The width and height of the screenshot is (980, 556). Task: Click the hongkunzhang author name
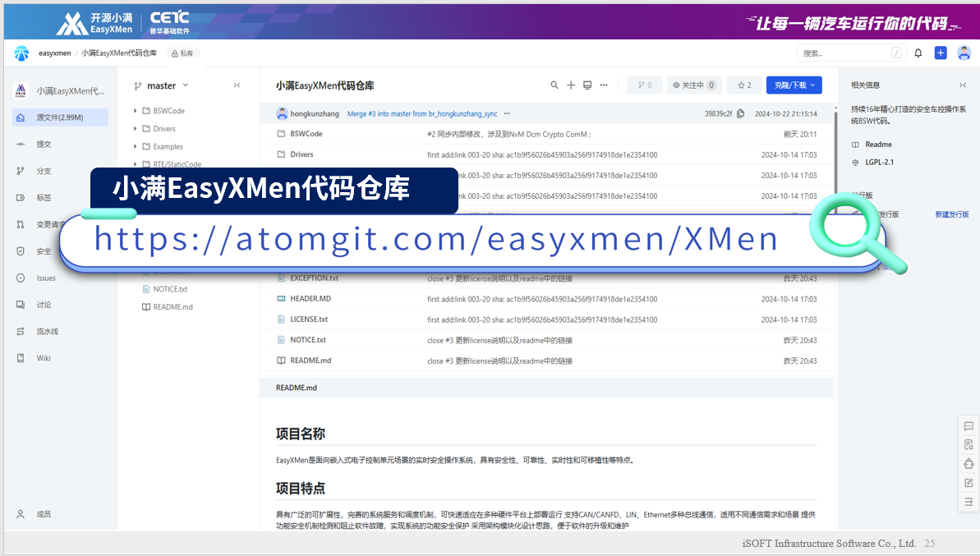tap(315, 113)
